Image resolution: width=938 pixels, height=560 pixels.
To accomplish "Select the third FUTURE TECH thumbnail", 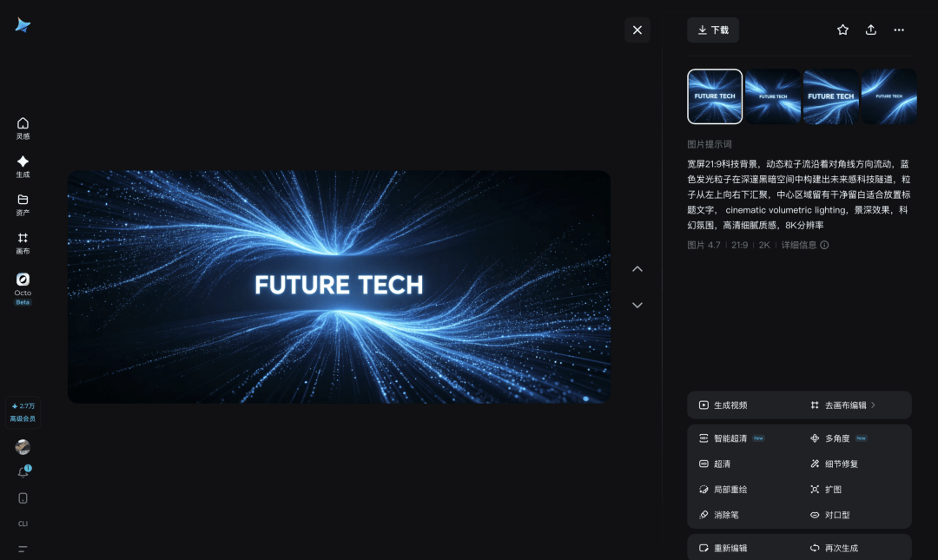I will [x=831, y=96].
